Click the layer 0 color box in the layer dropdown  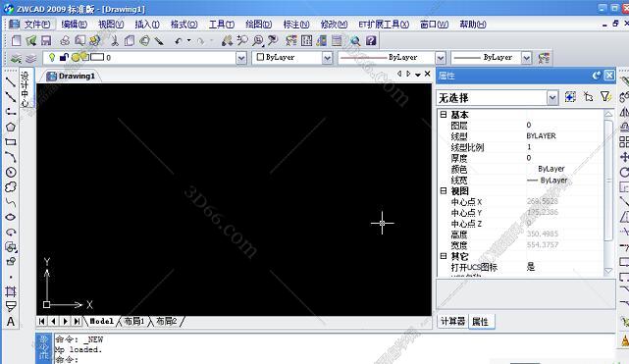(x=97, y=57)
